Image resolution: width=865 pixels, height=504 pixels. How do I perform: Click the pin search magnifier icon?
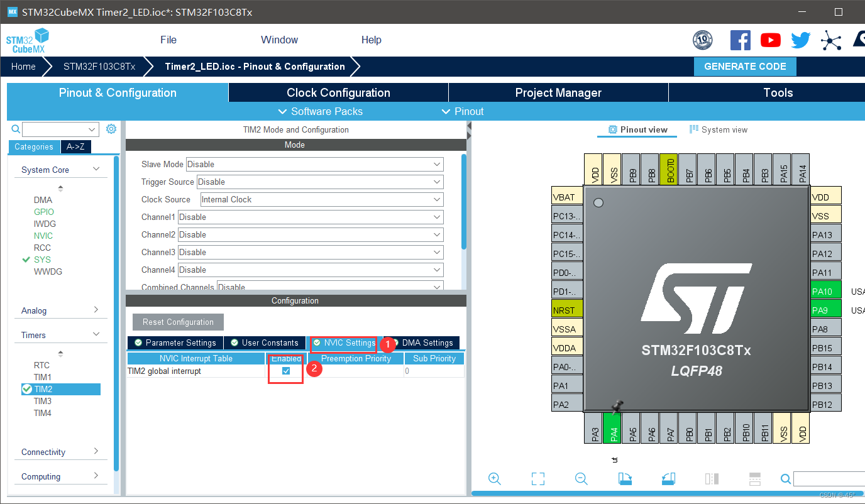pyautogui.click(x=786, y=479)
